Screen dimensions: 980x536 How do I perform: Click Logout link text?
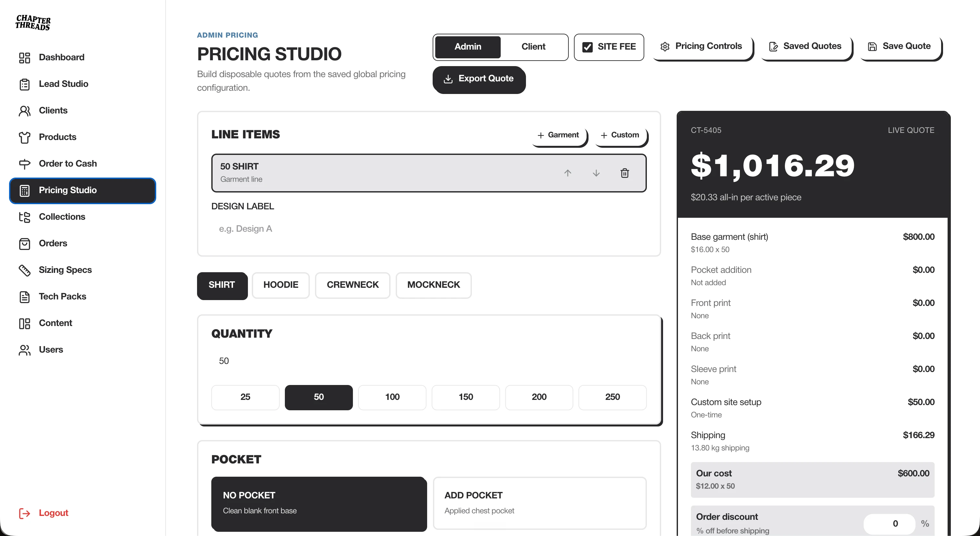[x=53, y=513]
